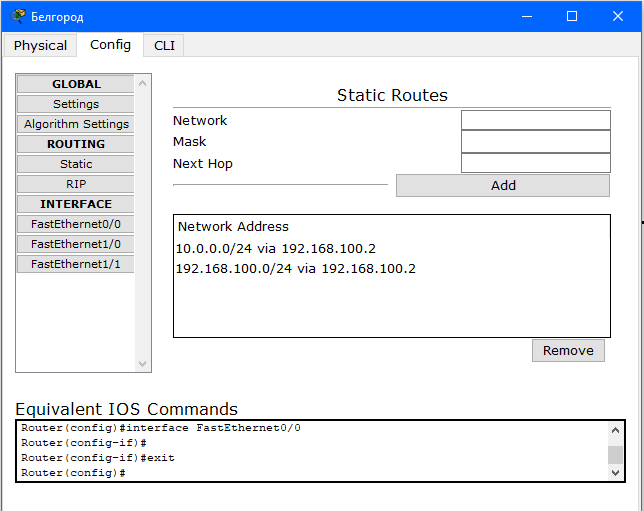Viewport: 644px width, 511px height.
Task: Select the 10.0.0.0/24 route entry
Action: pos(276,249)
